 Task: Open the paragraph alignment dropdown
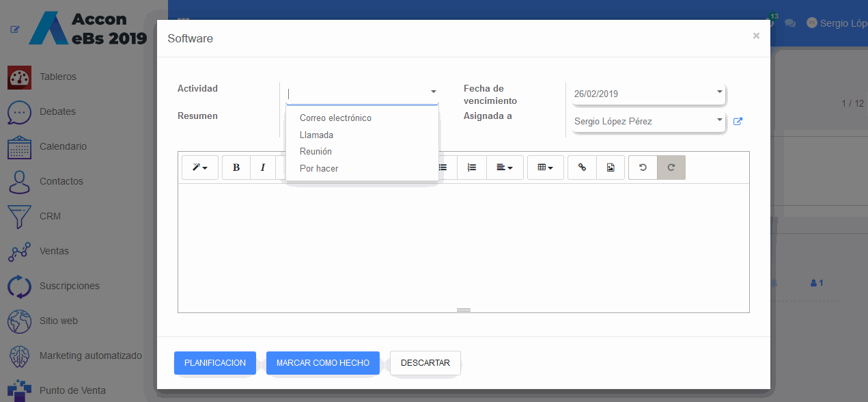(505, 167)
